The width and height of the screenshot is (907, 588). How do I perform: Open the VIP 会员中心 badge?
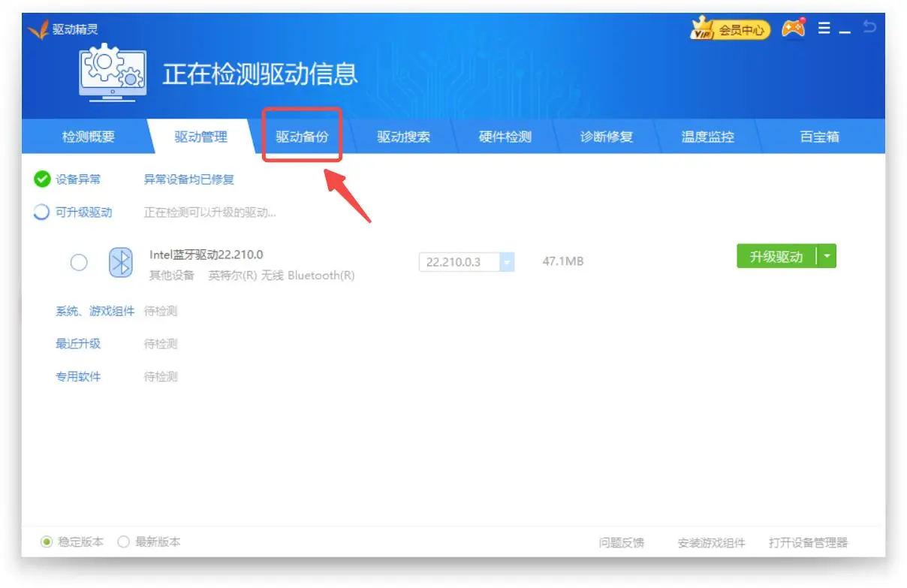[730, 30]
